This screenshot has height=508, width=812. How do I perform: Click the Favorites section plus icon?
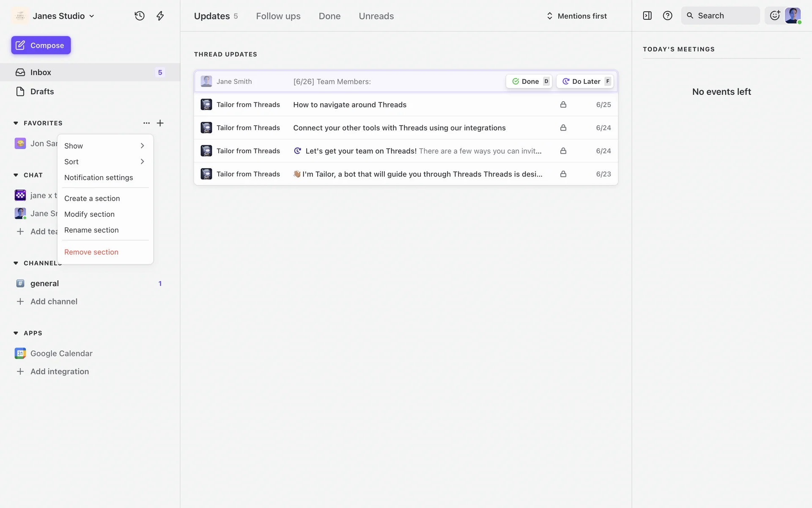point(160,123)
